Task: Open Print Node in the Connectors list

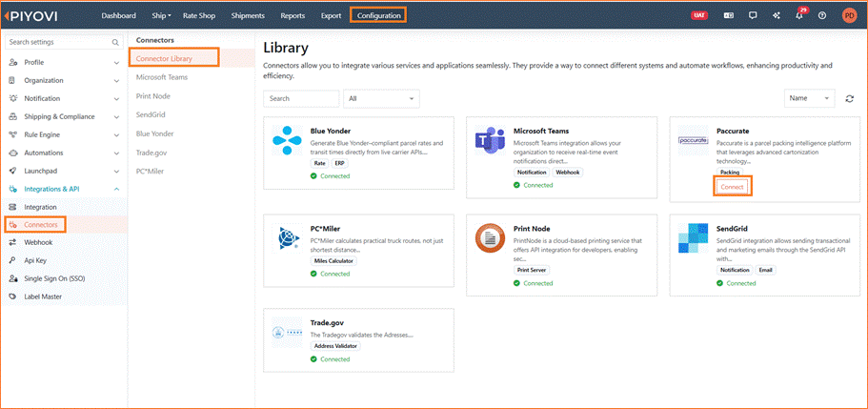Action: (152, 96)
